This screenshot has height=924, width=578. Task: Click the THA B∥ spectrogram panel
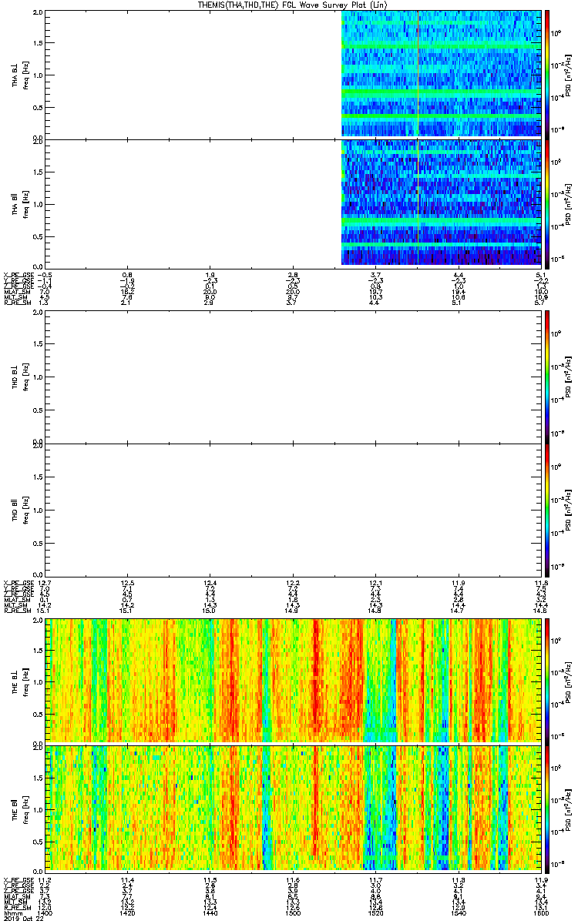point(293,204)
